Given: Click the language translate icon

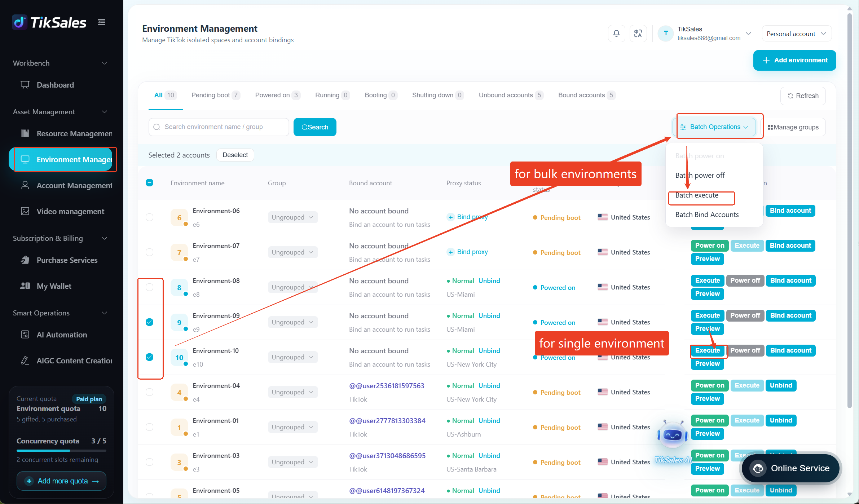Looking at the screenshot, I should click(638, 34).
